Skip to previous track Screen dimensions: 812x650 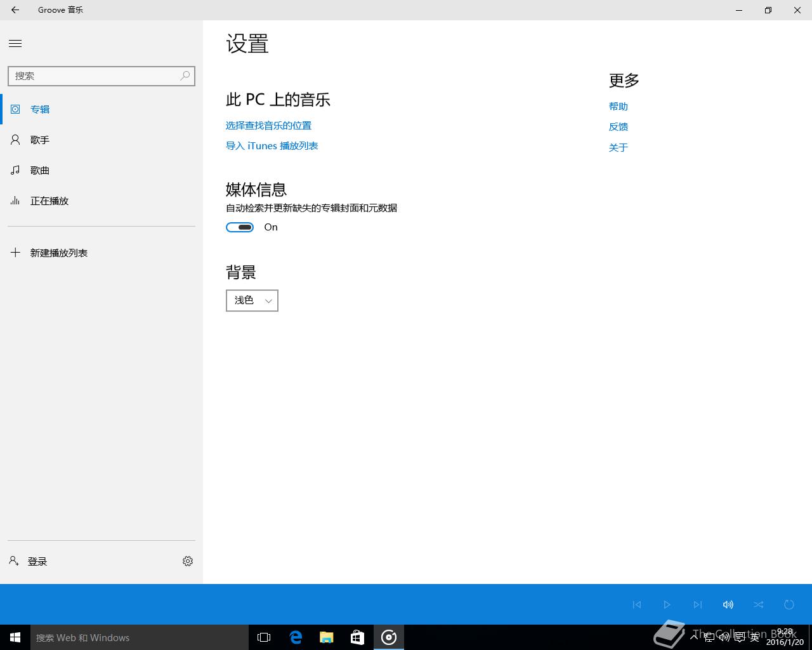tap(637, 604)
